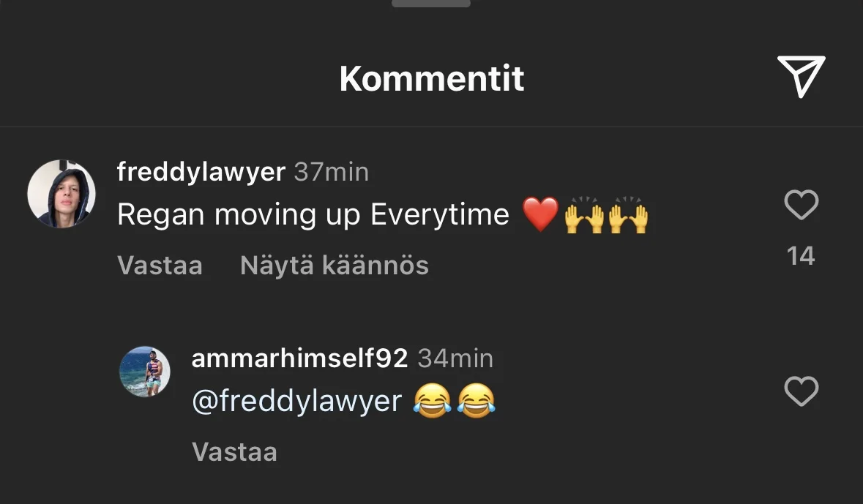Reply to freddylawyer's comment via Vastaa
The width and height of the screenshot is (863, 504).
click(x=160, y=266)
